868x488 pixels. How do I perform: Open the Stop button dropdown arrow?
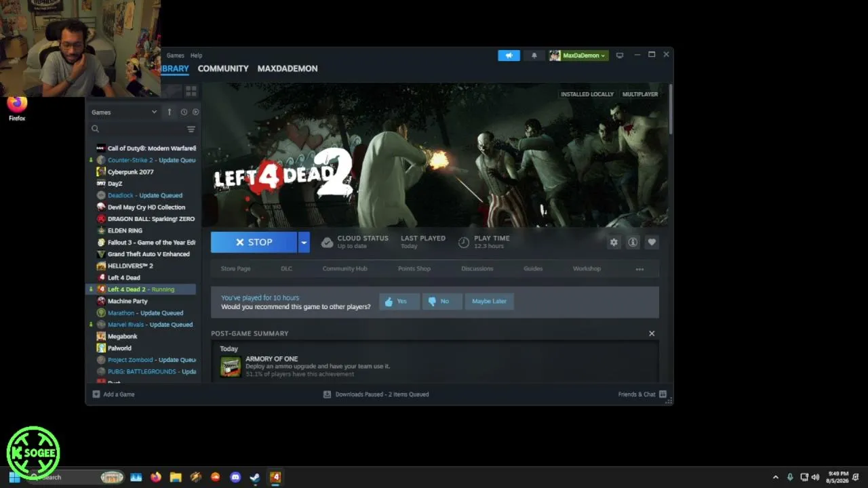pyautogui.click(x=304, y=242)
